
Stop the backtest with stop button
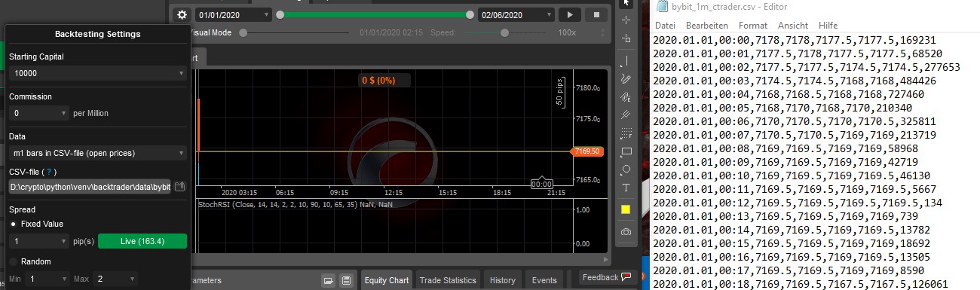tap(596, 14)
